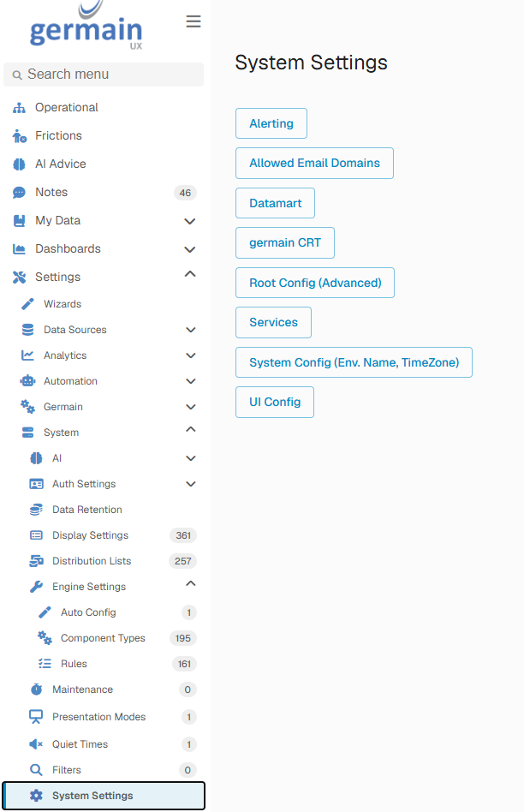Viewport: 524px width, 812px height.
Task: Open the UI Config button
Action: (275, 402)
